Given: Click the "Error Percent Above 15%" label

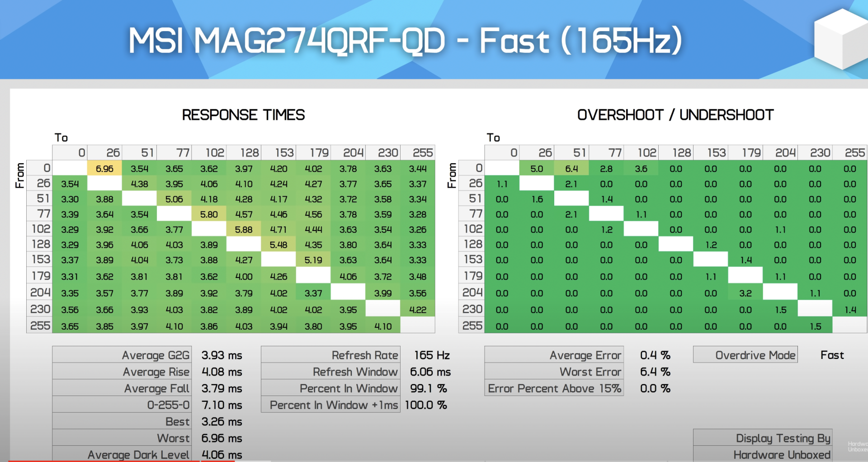Looking at the screenshot, I should (554, 388).
